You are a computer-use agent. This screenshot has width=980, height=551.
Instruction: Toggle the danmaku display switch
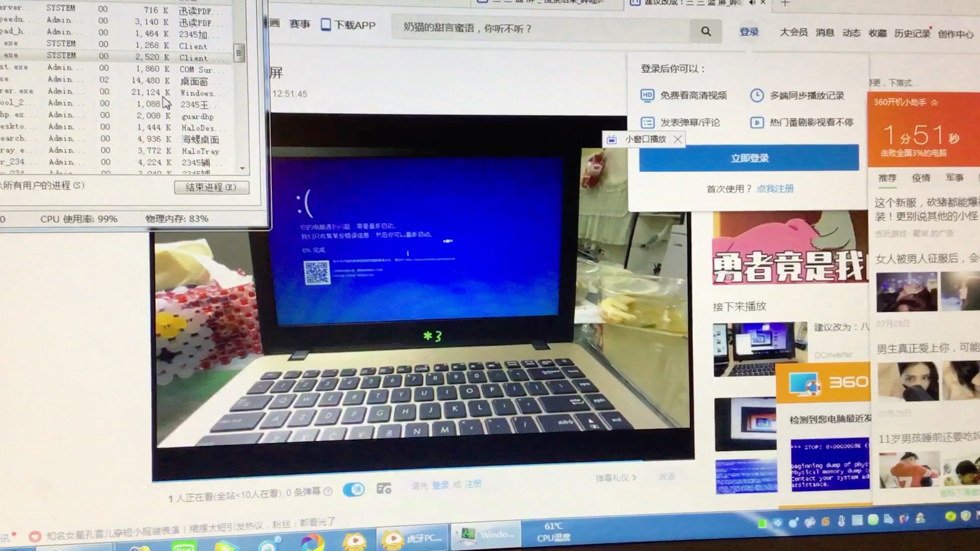(x=353, y=489)
